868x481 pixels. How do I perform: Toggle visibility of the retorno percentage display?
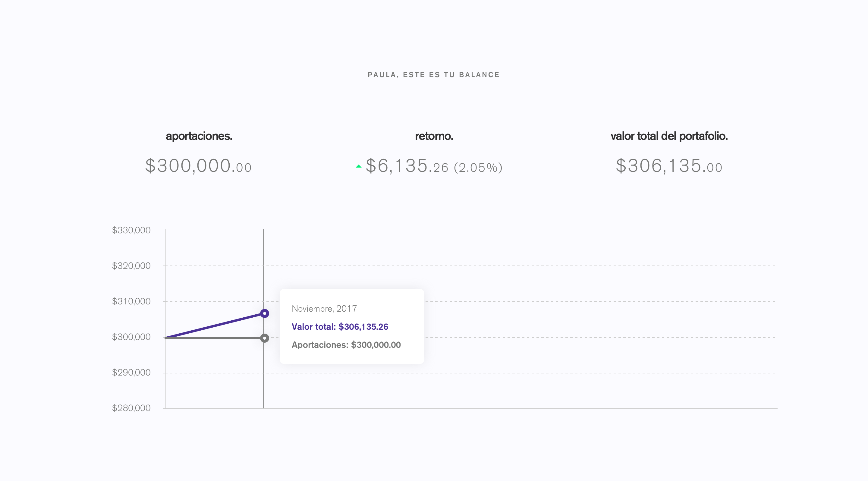[478, 167]
